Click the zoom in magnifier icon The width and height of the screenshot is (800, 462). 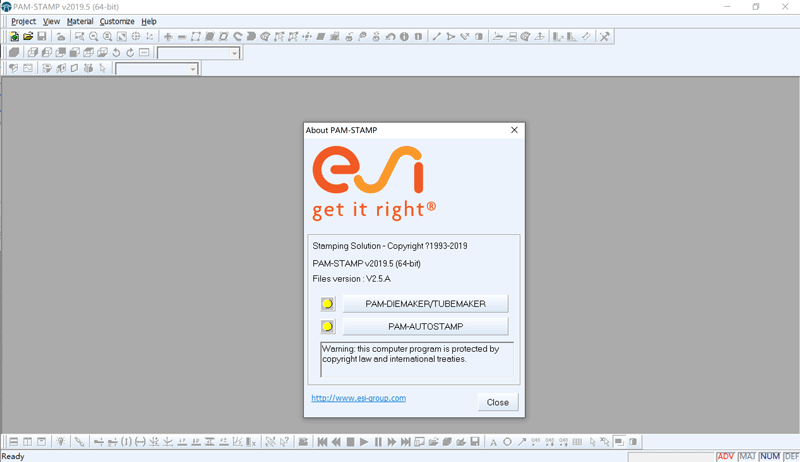(108, 37)
